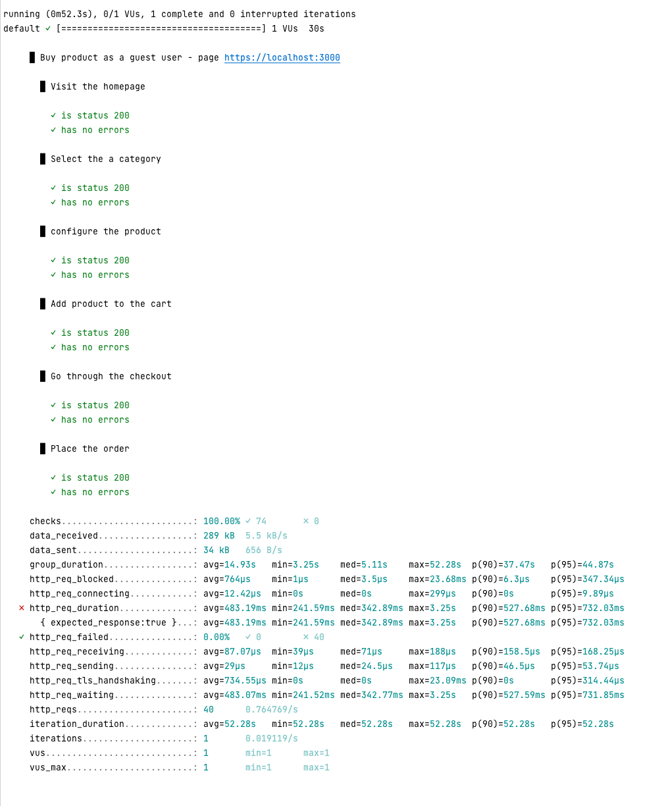Click the "configure the product" group title
672x806 pixels.
[x=105, y=231]
